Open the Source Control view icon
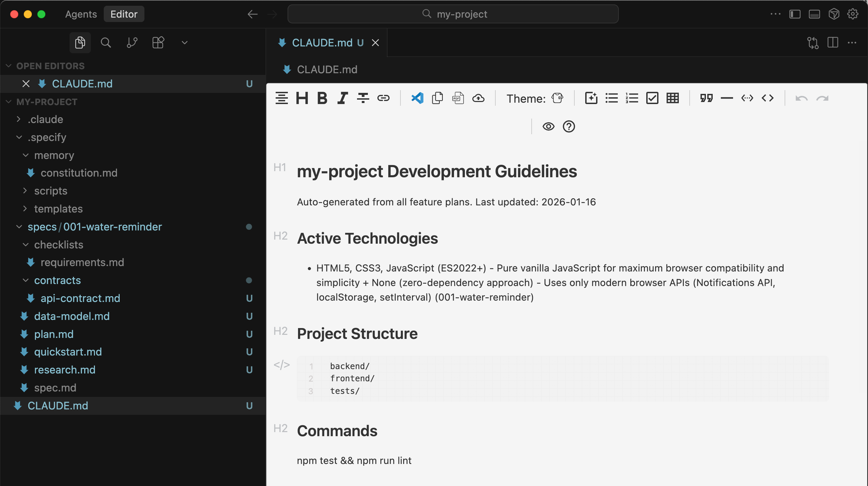This screenshot has height=486, width=868. click(x=132, y=43)
